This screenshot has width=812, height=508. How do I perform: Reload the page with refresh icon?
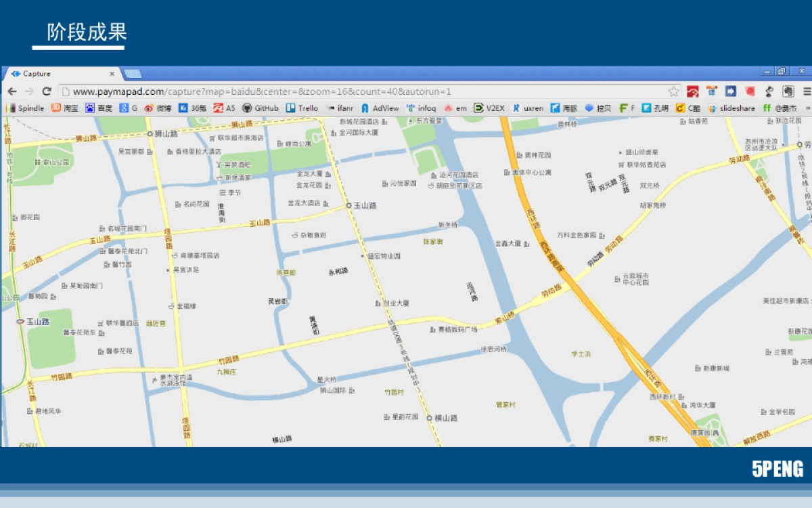click(47, 91)
